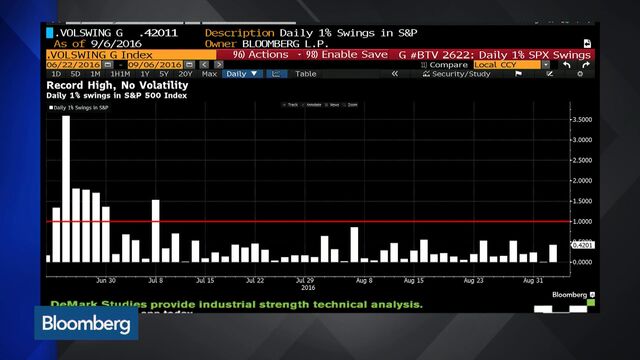Expand the Daily periodicity dropdown
Viewport: 640px width, 360px height.
pyautogui.click(x=242, y=74)
